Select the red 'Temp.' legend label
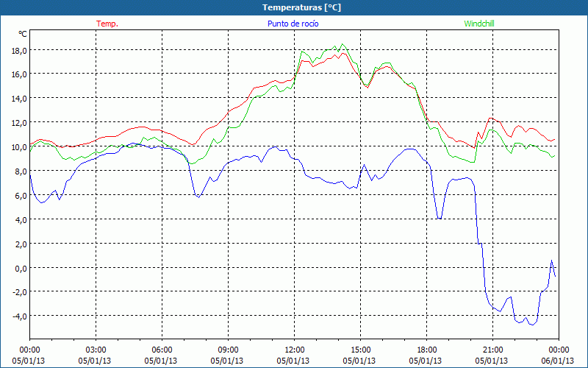The width and height of the screenshot is (588, 368). (x=107, y=24)
